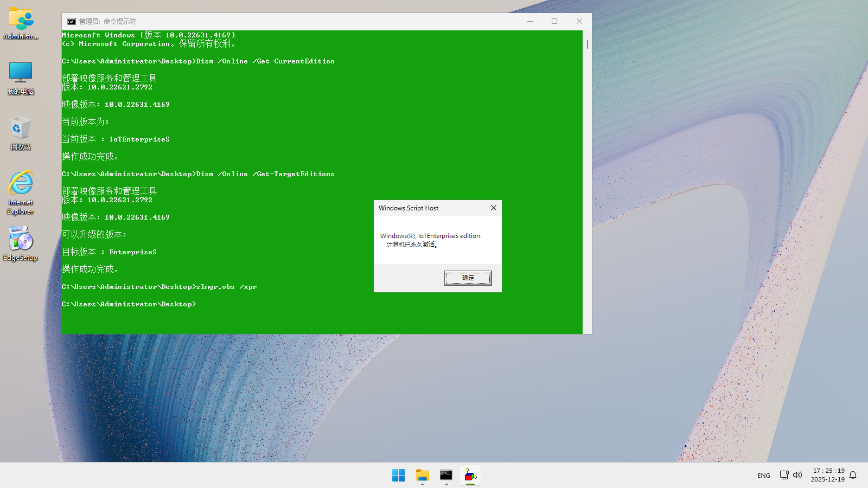
Task: Click the Windows Script Host taskbar icon
Action: (470, 476)
